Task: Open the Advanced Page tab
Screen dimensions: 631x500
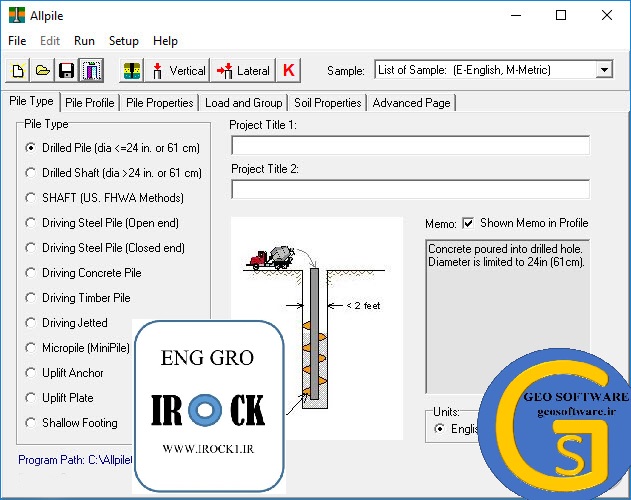Action: 412,103
